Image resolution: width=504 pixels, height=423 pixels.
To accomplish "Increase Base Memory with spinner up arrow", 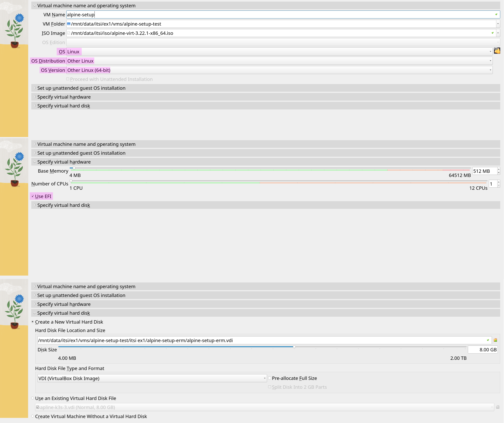I will click(499, 169).
